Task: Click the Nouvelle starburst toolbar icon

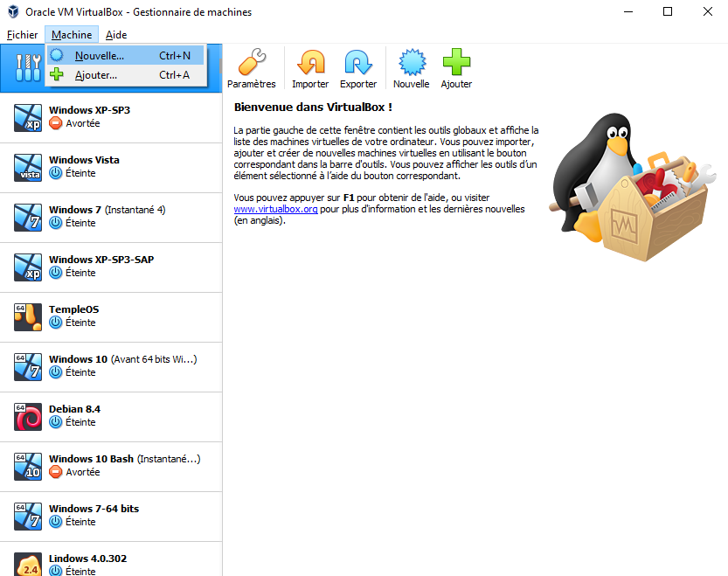Action: (x=412, y=62)
